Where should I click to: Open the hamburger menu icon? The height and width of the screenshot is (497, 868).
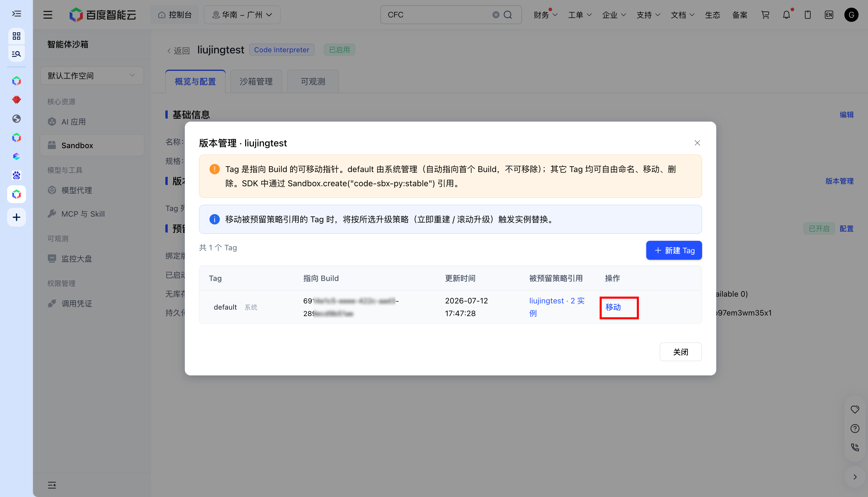[x=48, y=15]
